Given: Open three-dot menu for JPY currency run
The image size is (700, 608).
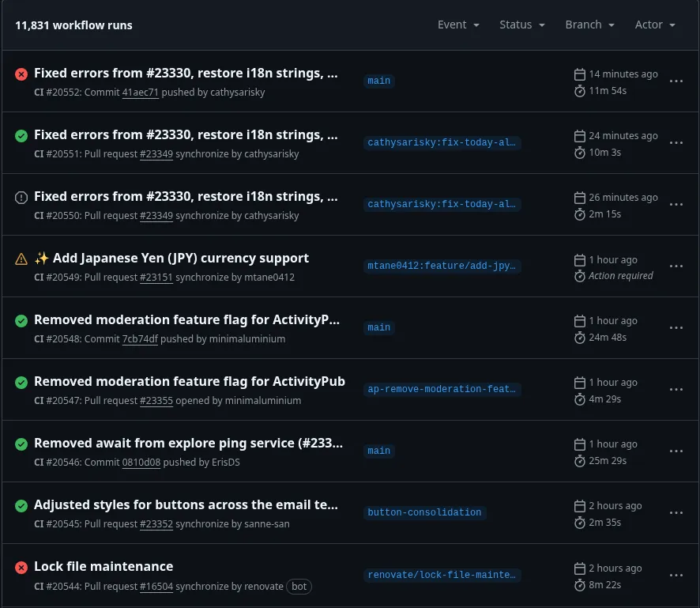Looking at the screenshot, I should tap(676, 266).
